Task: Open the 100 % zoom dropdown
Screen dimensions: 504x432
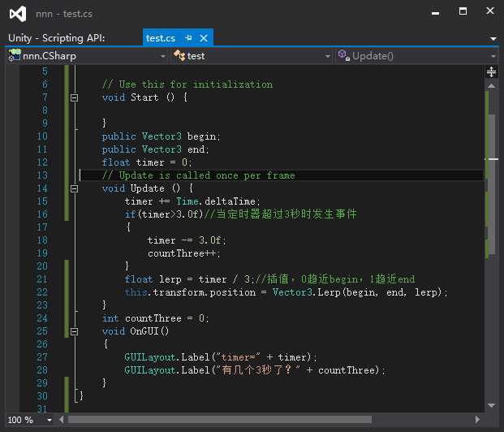Action: click(50, 420)
